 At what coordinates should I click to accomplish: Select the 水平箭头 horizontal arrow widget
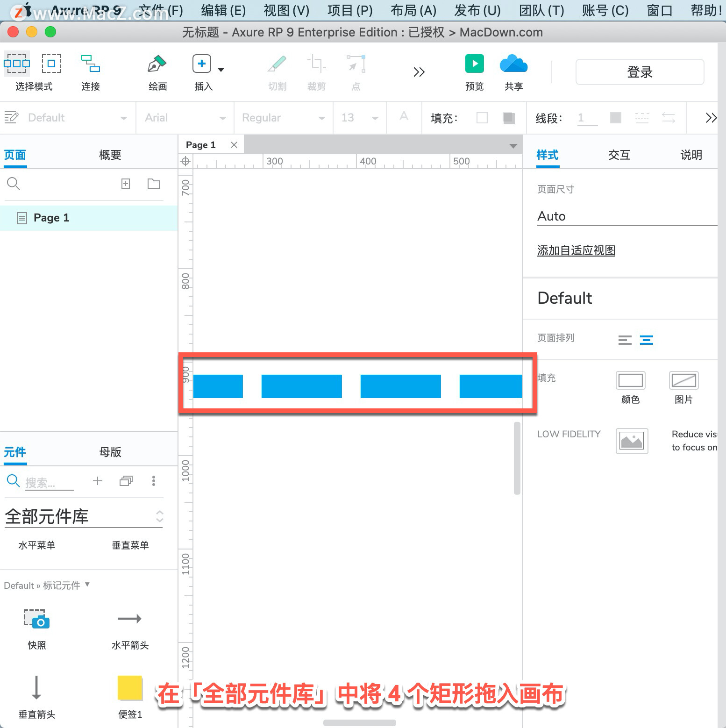[x=130, y=629]
